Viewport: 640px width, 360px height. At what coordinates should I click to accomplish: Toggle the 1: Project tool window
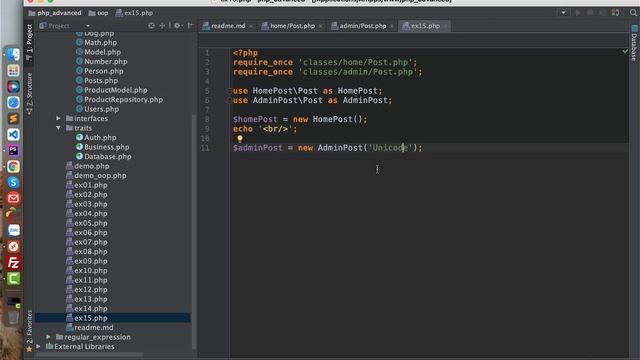(x=29, y=42)
